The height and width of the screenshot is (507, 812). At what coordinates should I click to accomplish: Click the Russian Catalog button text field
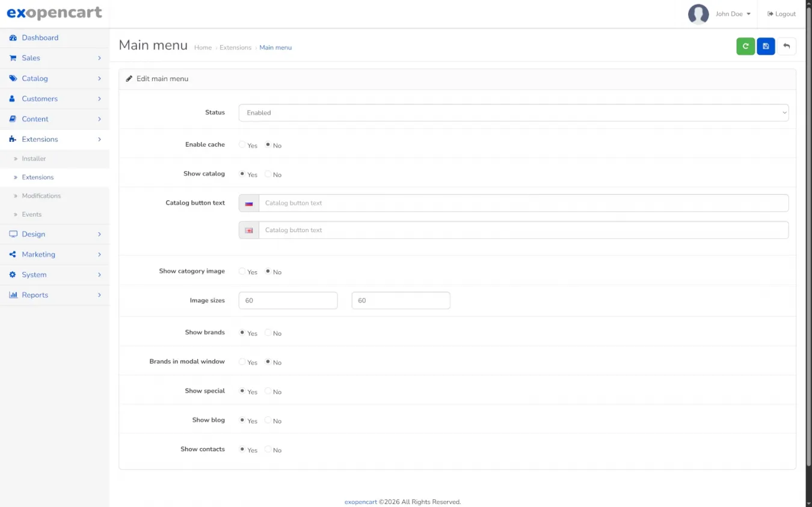click(x=523, y=203)
